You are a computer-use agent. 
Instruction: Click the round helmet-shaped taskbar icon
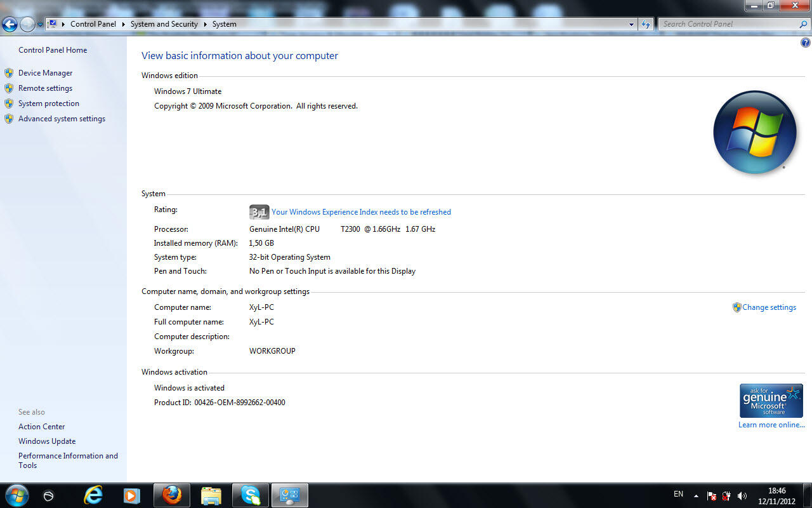pyautogui.click(x=49, y=496)
